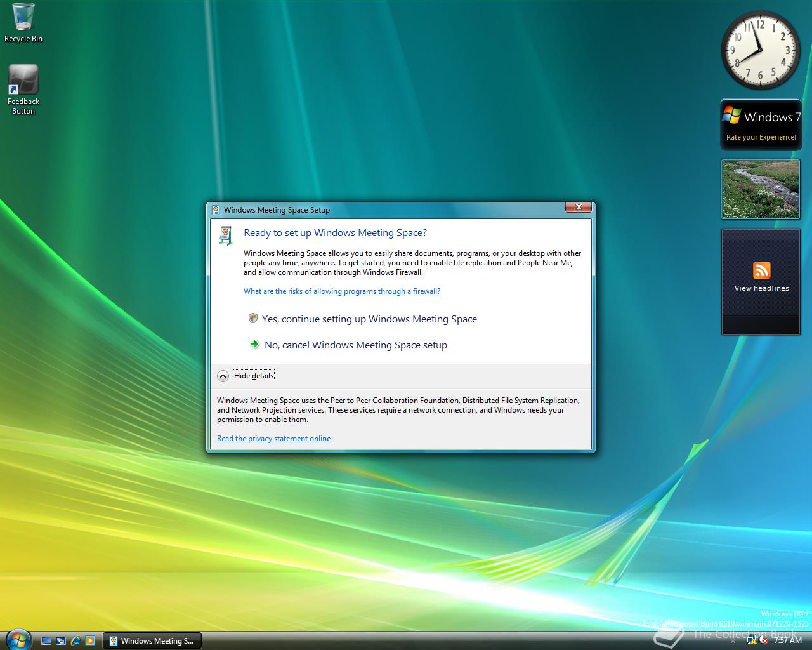Image resolution: width=812 pixels, height=650 pixels.
Task: Click the orange RSS feed icon
Action: (761, 270)
